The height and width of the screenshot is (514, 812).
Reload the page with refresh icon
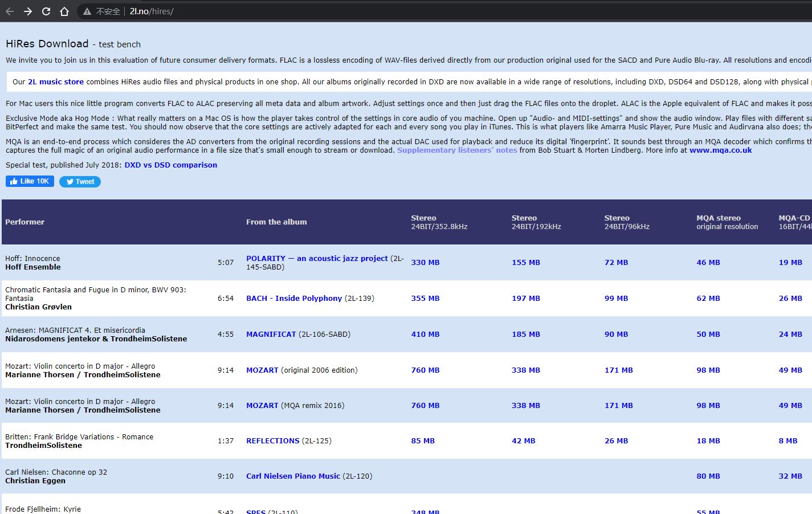point(46,11)
